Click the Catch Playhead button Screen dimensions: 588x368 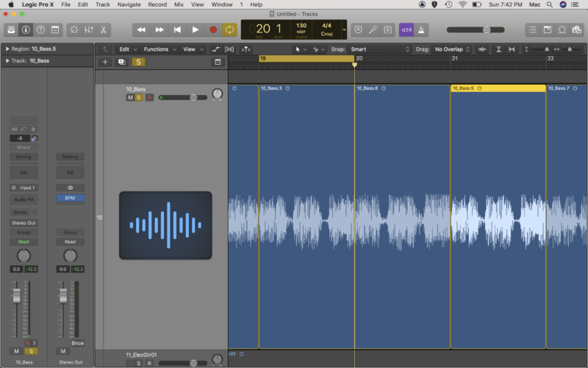(x=246, y=49)
